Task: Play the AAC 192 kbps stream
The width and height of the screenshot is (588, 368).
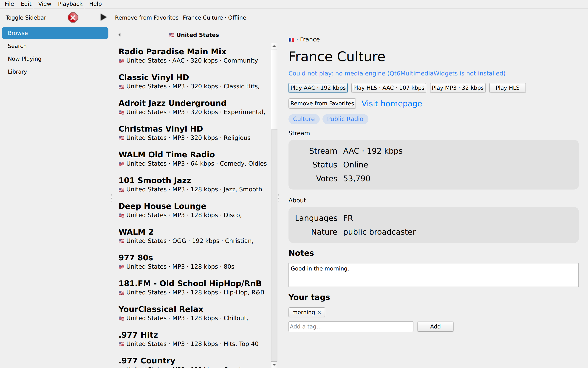Action: pos(318,88)
